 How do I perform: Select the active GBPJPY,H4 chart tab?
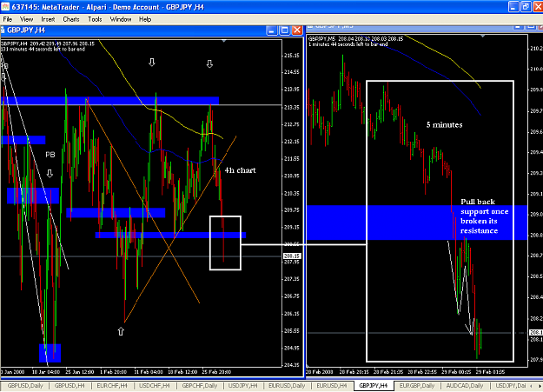click(x=374, y=385)
